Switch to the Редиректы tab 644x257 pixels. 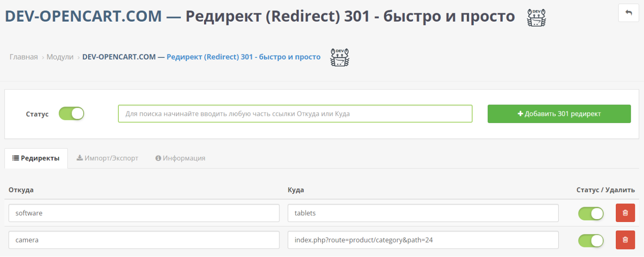point(36,158)
